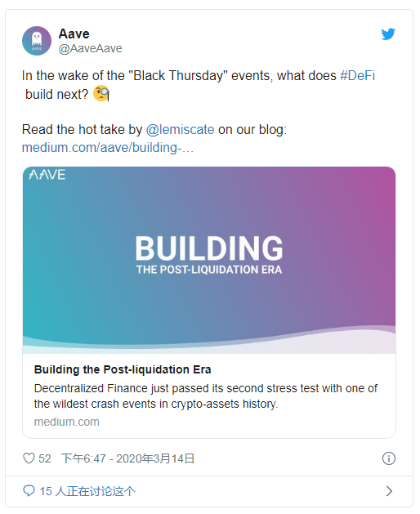The height and width of the screenshot is (514, 420).
Task: Open the 15 人正在讨论这个 discussion link
Action: point(87,491)
